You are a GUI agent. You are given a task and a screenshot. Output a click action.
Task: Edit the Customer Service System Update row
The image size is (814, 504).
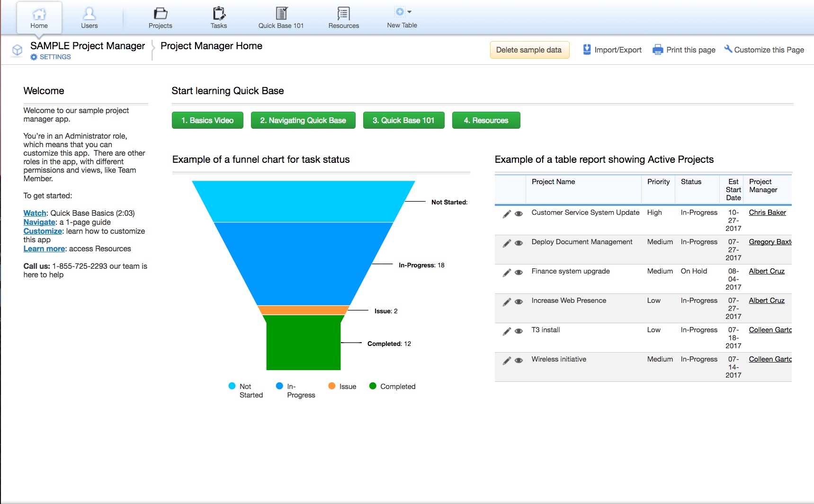click(507, 214)
